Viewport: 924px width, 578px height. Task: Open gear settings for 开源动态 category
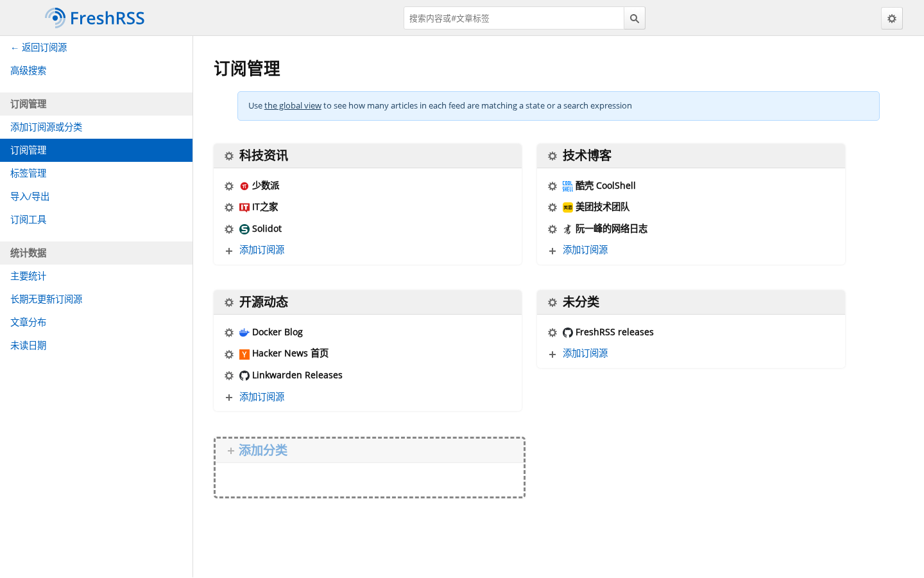pyautogui.click(x=229, y=302)
